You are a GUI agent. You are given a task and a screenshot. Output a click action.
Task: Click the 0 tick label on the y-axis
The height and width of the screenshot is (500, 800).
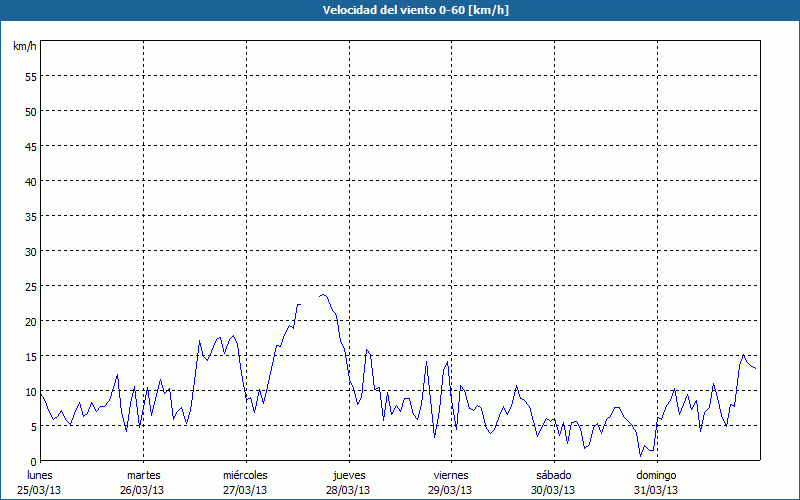click(33, 461)
